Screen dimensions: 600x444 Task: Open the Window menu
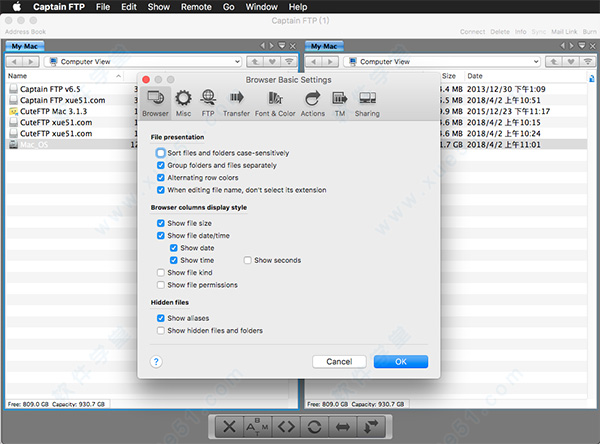[x=261, y=7]
